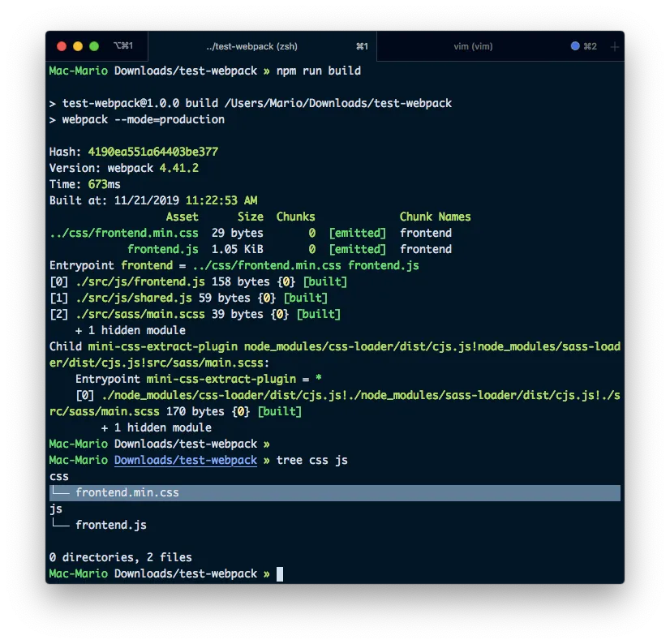Open a new tab with plus icon

click(615, 46)
